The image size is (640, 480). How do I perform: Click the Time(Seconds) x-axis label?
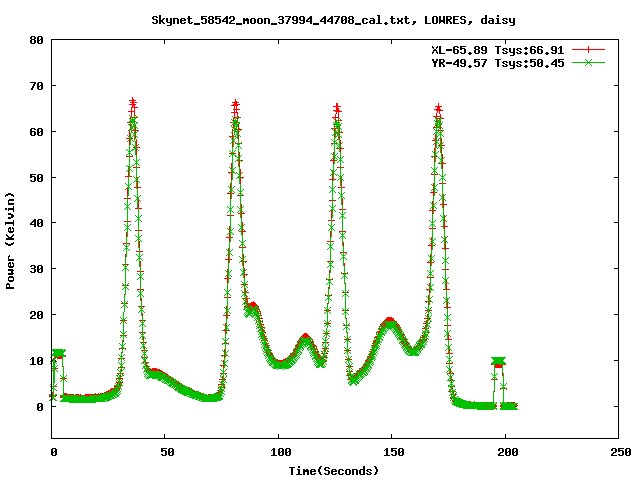pos(333,471)
